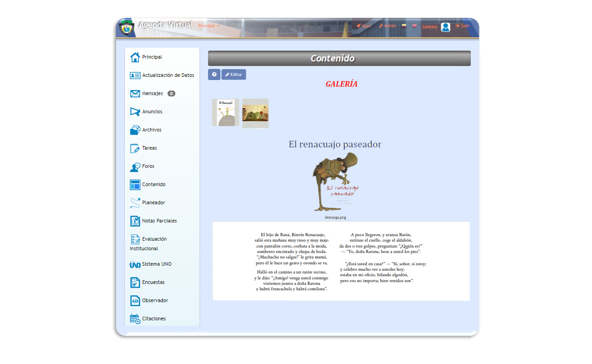Open the Actualización de Datos ID card icon

(135, 76)
